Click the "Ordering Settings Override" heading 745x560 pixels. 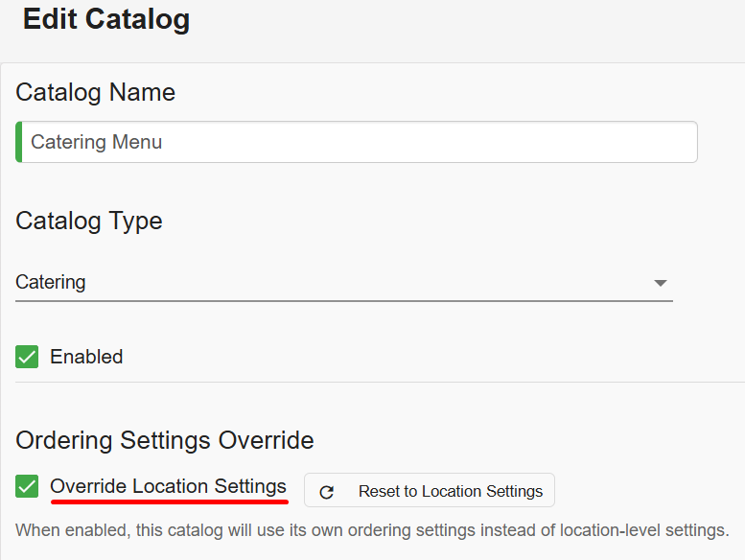165,440
